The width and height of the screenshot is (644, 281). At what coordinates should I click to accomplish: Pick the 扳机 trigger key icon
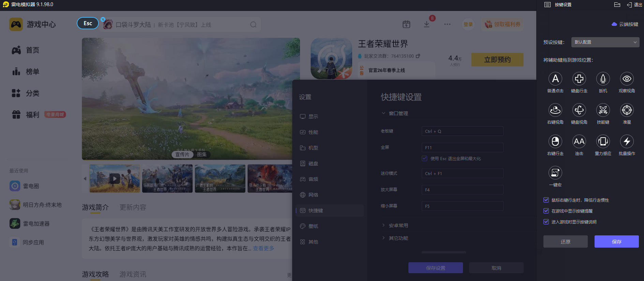click(x=603, y=79)
